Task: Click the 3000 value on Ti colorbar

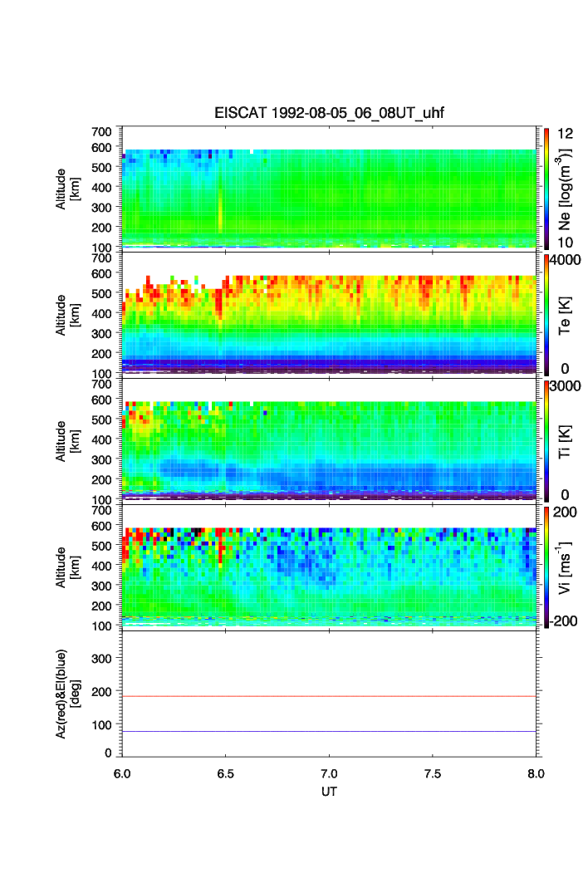Action: (x=566, y=386)
